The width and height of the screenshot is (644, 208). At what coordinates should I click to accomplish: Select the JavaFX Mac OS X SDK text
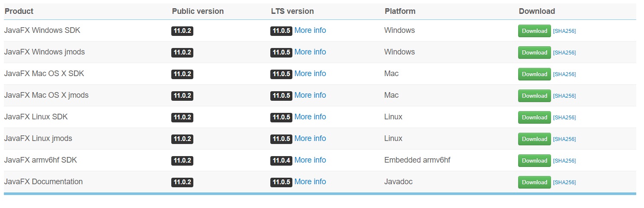44,74
